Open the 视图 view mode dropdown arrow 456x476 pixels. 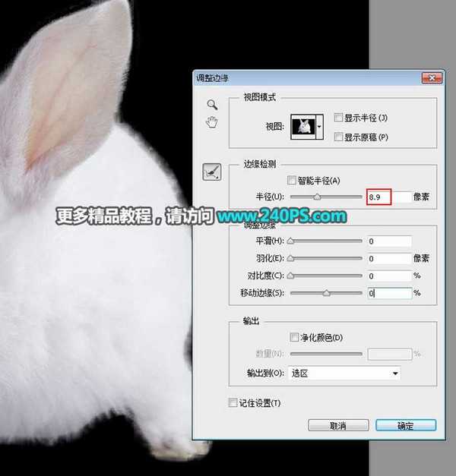(x=319, y=125)
